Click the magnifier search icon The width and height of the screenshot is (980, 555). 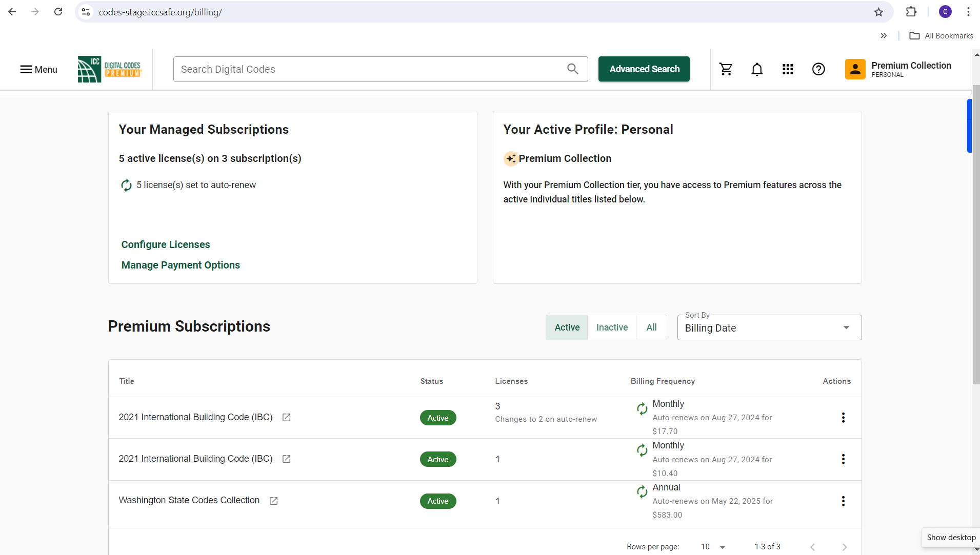coord(573,69)
